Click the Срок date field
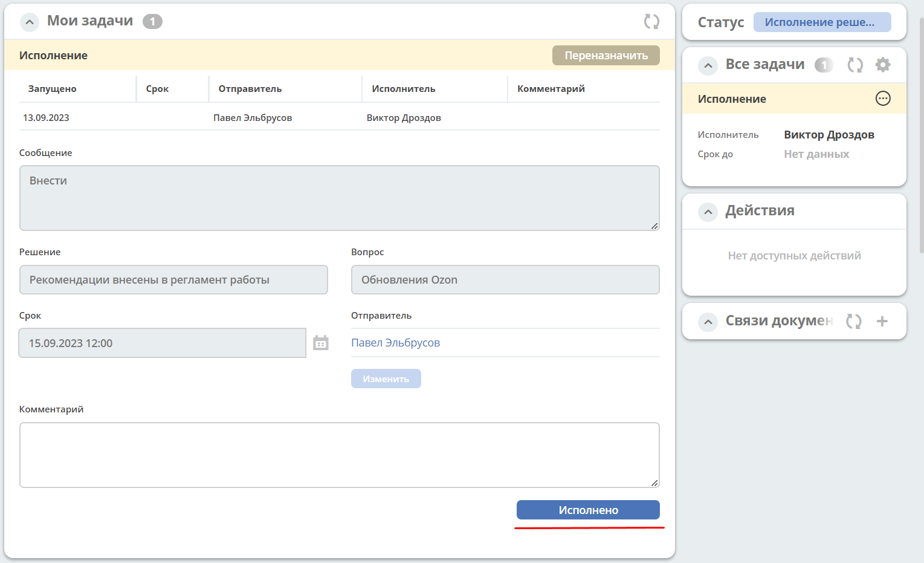 pos(163,343)
